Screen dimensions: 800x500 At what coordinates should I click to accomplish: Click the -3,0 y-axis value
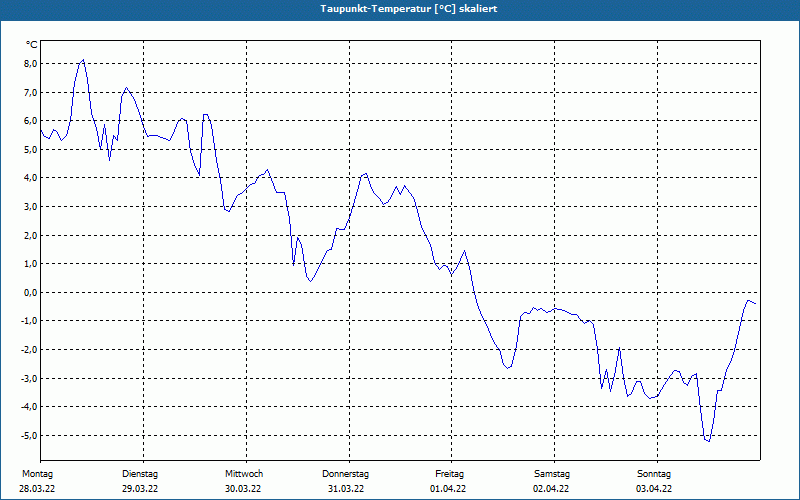pyautogui.click(x=29, y=378)
